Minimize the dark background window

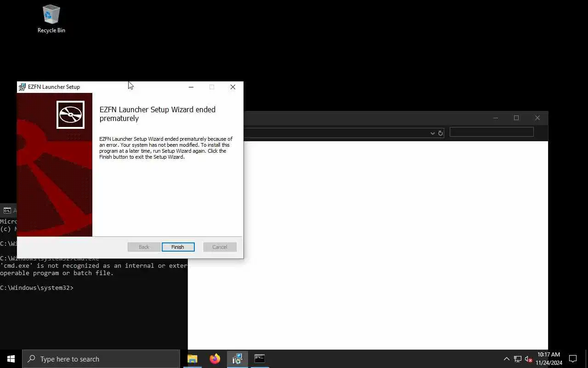(495, 118)
